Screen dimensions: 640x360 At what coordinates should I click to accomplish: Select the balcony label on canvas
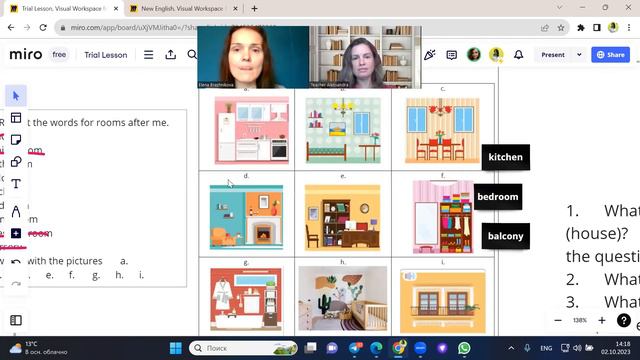coord(506,236)
